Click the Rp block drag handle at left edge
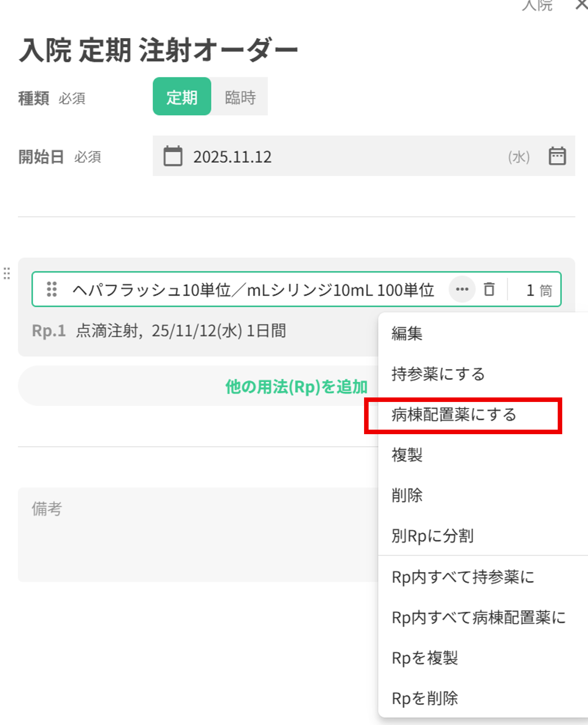 [7, 273]
